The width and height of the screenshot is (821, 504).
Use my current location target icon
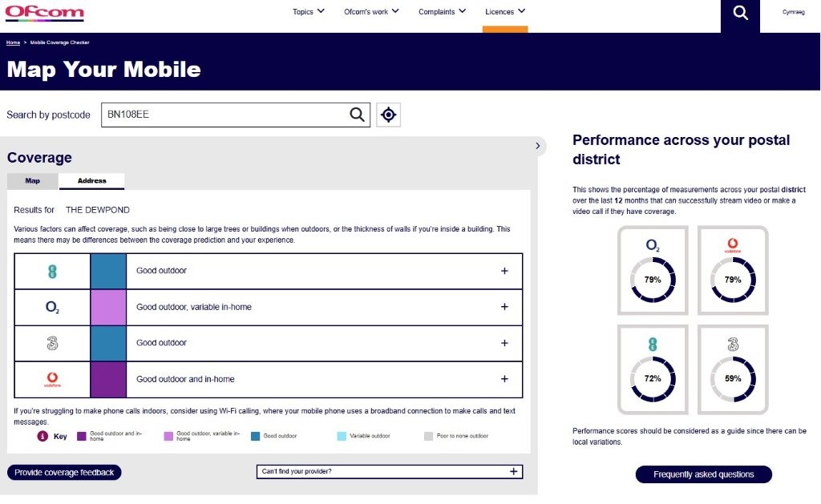(389, 115)
